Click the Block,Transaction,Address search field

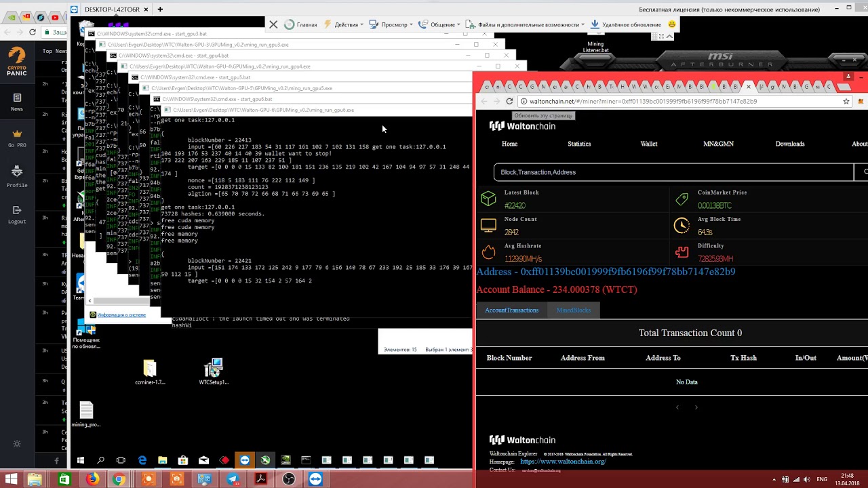tap(673, 172)
